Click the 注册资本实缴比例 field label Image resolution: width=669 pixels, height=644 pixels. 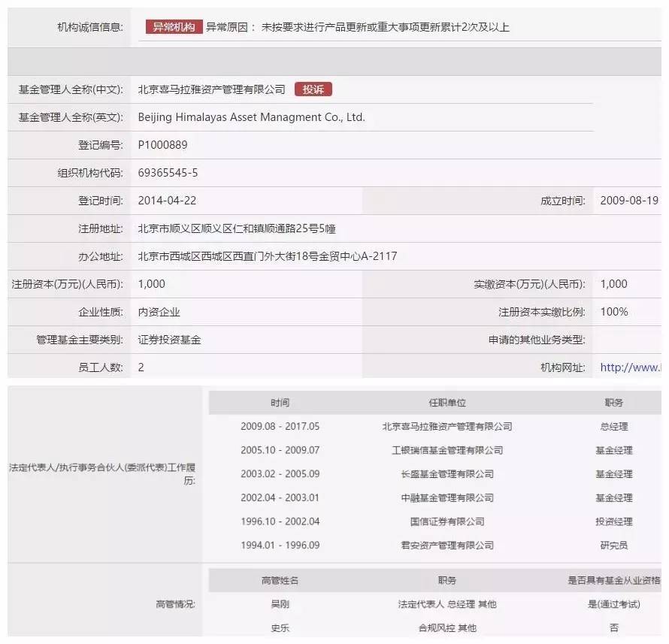click(x=542, y=312)
